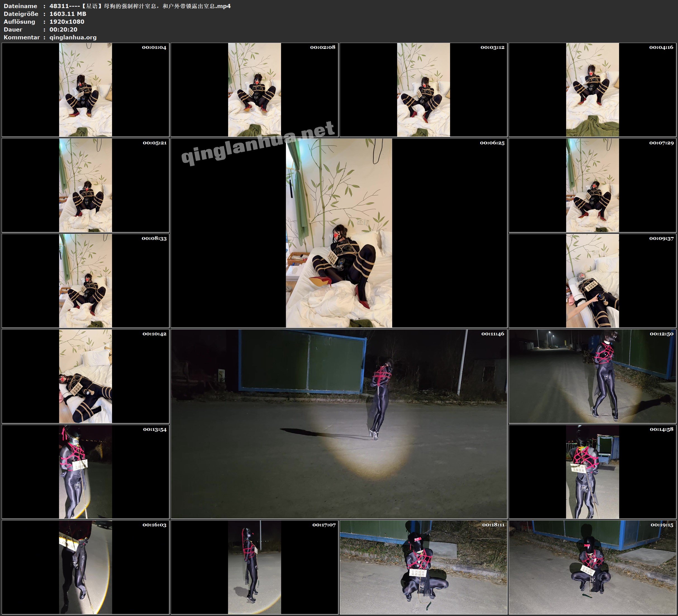The image size is (678, 616).
Task: Select the frame marked 00:02:08
Action: [x=254, y=89]
